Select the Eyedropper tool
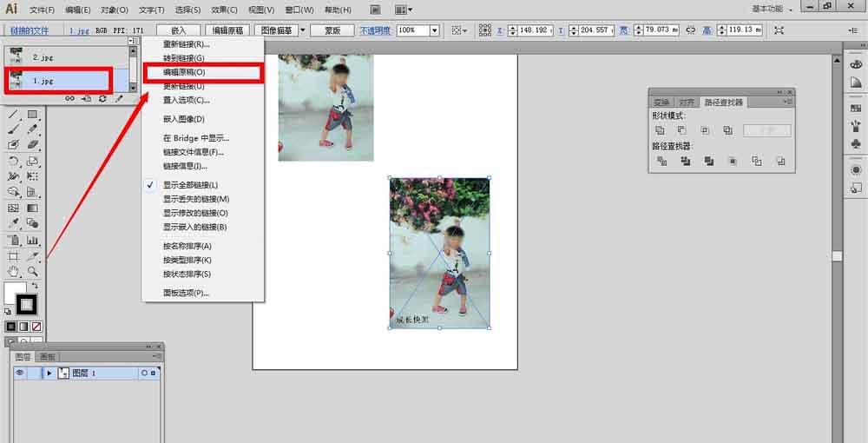The width and height of the screenshot is (868, 443). [x=13, y=223]
